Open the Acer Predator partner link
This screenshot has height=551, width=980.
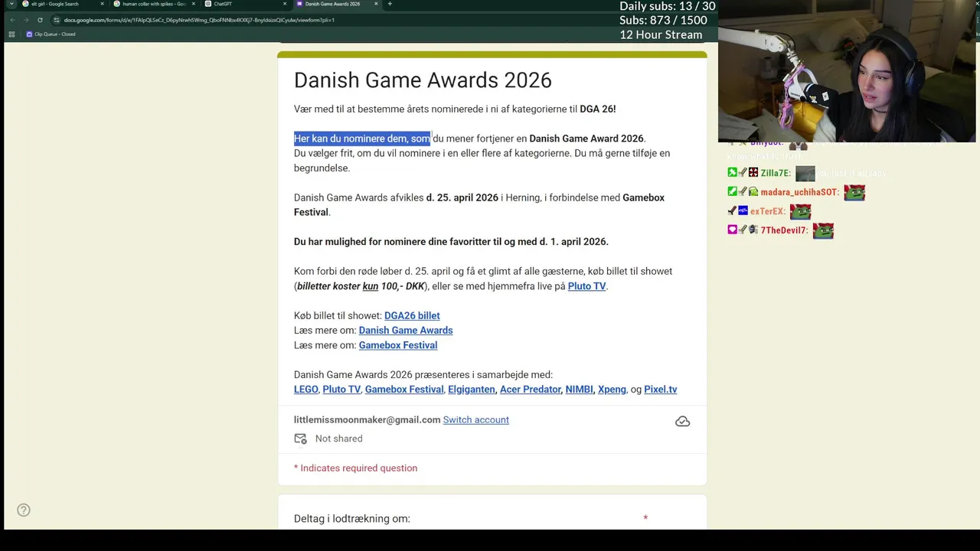tap(531, 390)
